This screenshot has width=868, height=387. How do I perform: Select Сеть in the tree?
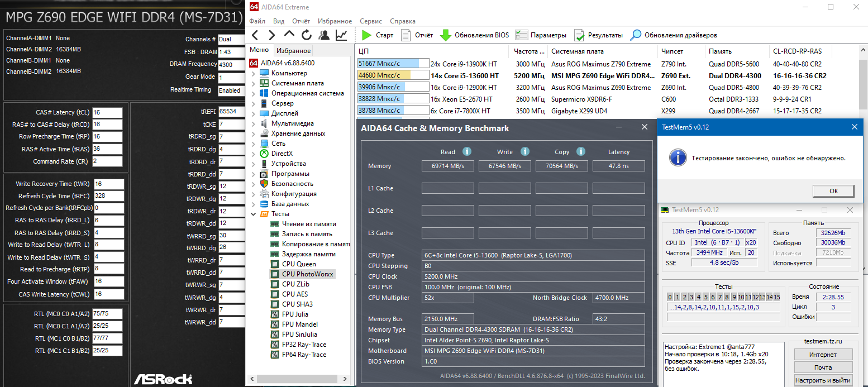click(x=278, y=144)
